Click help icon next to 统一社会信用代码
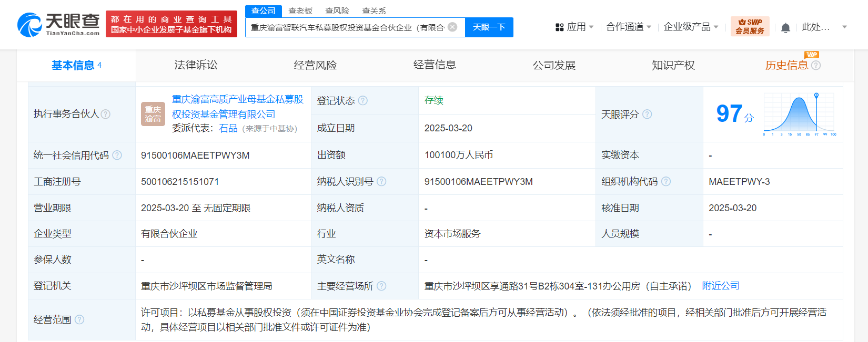The width and height of the screenshot is (868, 342). pyautogui.click(x=117, y=156)
